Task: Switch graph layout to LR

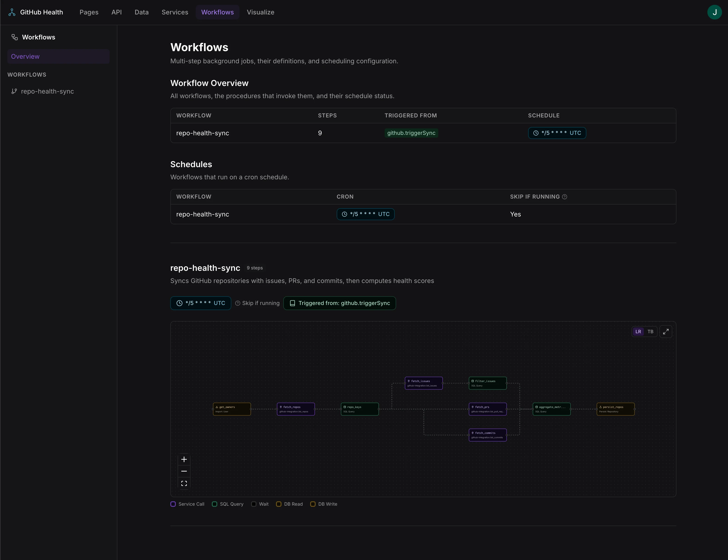Action: click(638, 332)
